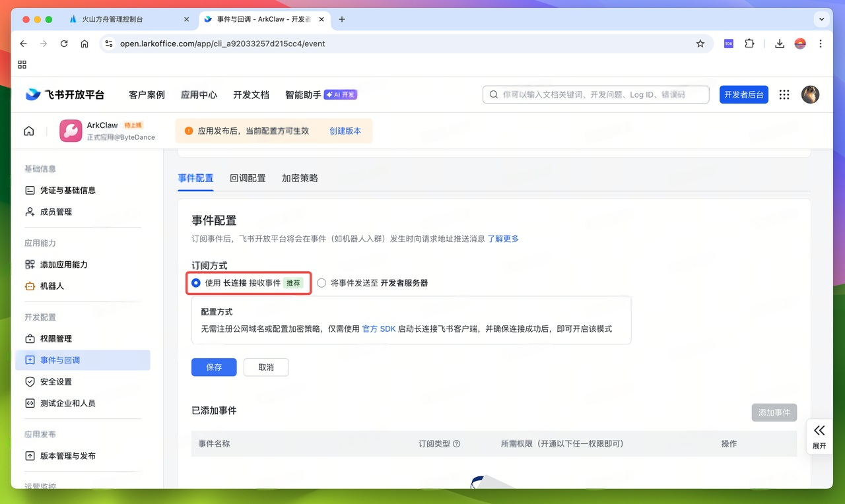Click the 保存 button

point(213,367)
